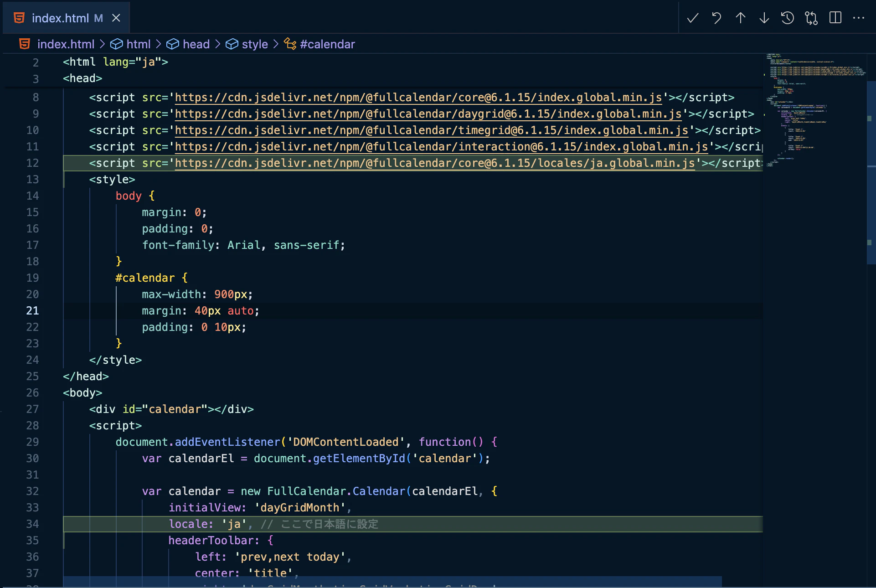The width and height of the screenshot is (876, 588).
Task: Click the Japanese comment 'ここで日本語に設定'
Action: click(330, 524)
